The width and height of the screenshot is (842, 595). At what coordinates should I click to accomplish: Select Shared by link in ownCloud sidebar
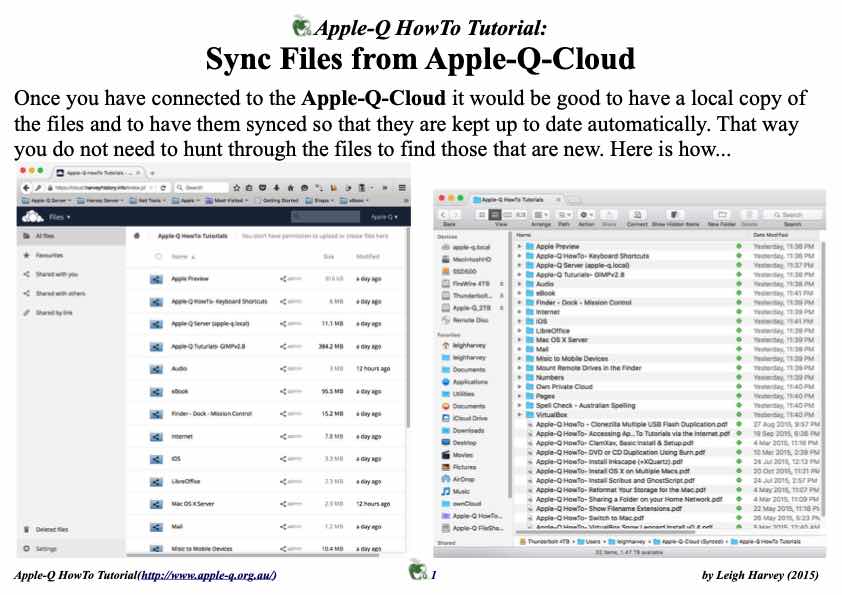(48, 313)
